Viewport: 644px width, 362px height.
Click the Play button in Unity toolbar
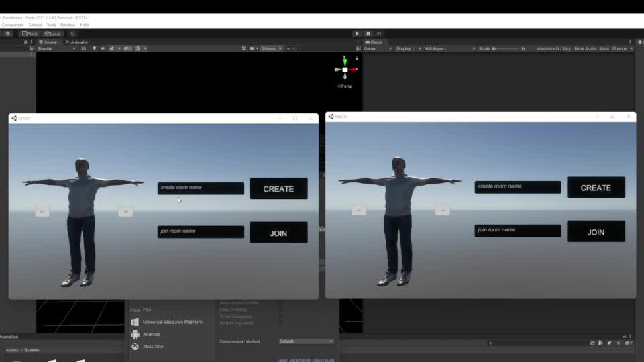click(x=357, y=34)
